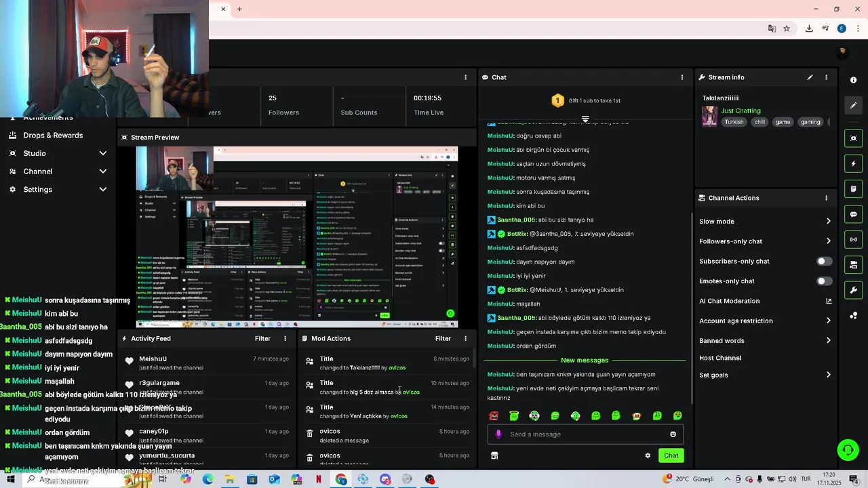Screen dimensions: 868x488
Task: Toggle Subscribers-only chat switch
Action: (x=824, y=261)
